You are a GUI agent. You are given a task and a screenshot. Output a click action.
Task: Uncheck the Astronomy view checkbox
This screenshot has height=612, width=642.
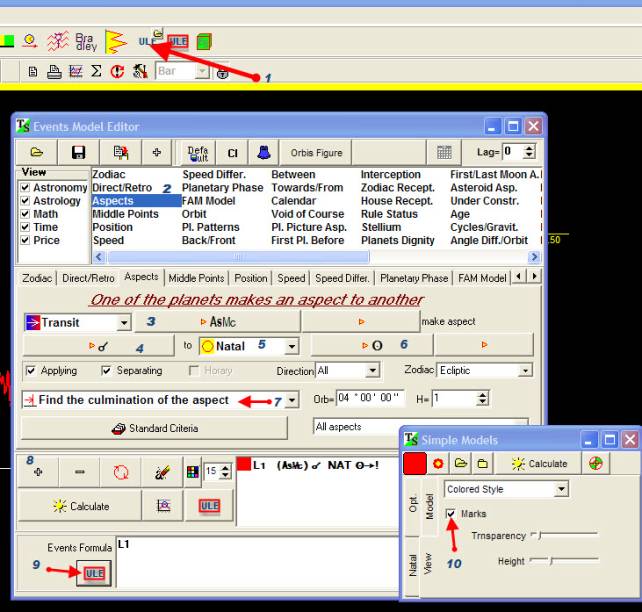click(x=26, y=188)
